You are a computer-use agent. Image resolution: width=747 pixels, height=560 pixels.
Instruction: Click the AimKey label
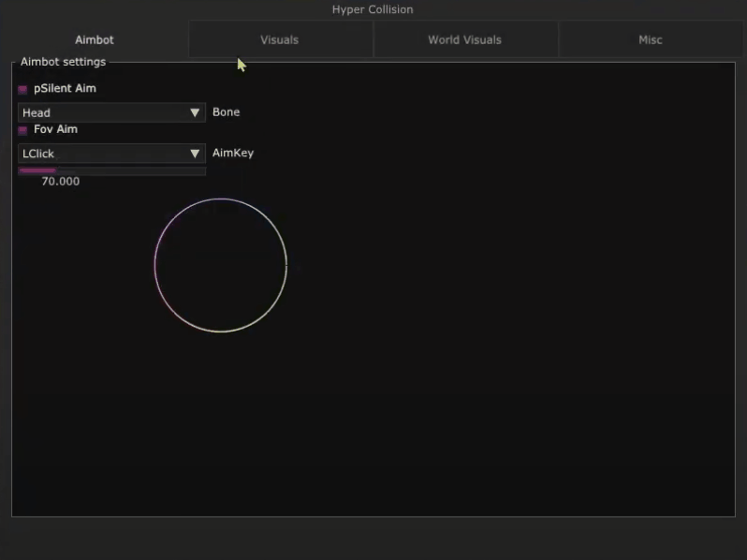(x=232, y=154)
